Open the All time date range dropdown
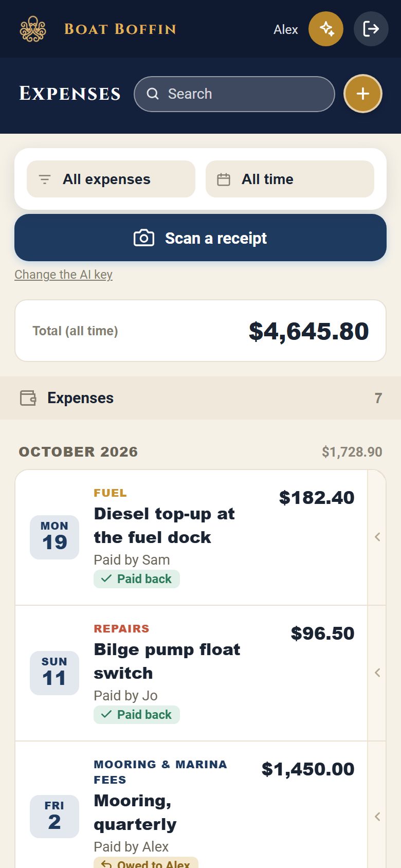 [290, 179]
